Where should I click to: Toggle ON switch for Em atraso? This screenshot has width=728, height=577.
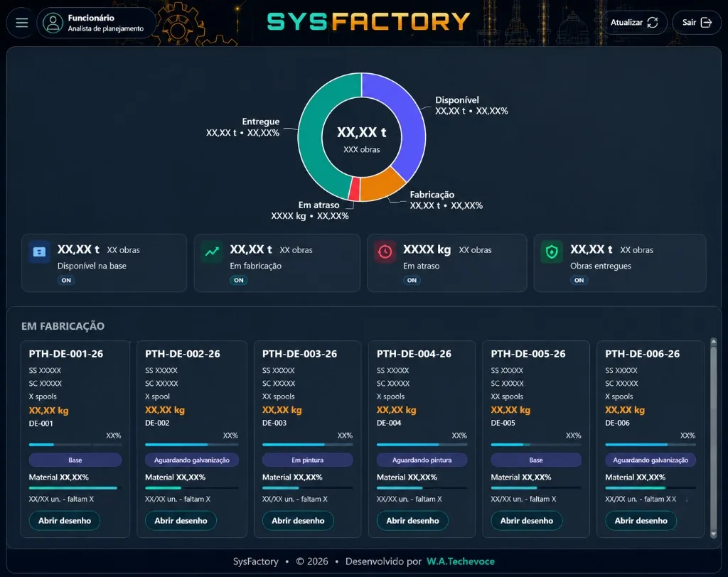[412, 281]
